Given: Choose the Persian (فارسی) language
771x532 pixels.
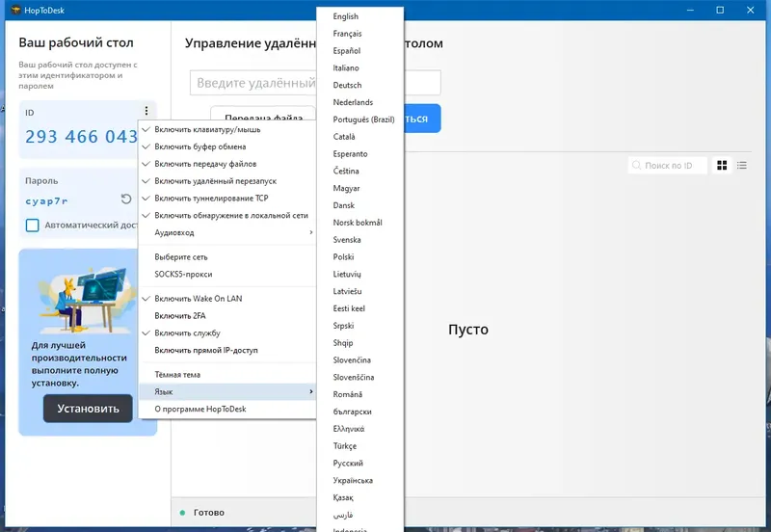Looking at the screenshot, I should 359,516.
